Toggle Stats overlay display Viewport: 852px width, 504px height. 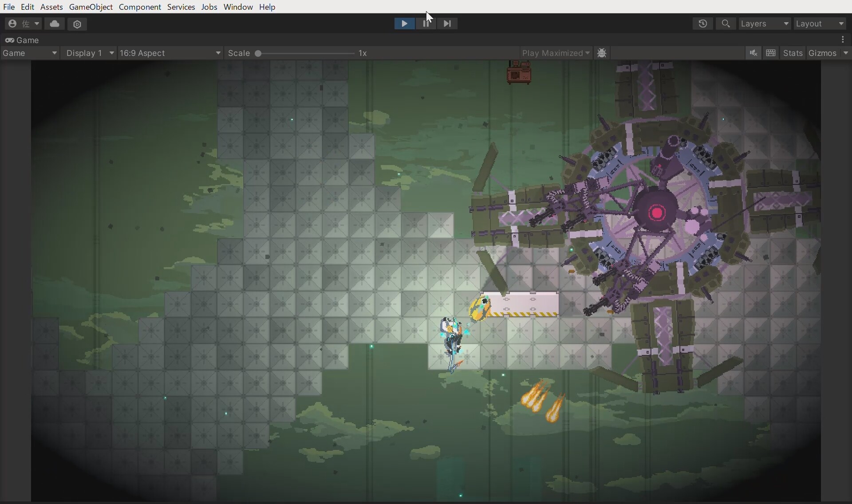793,53
